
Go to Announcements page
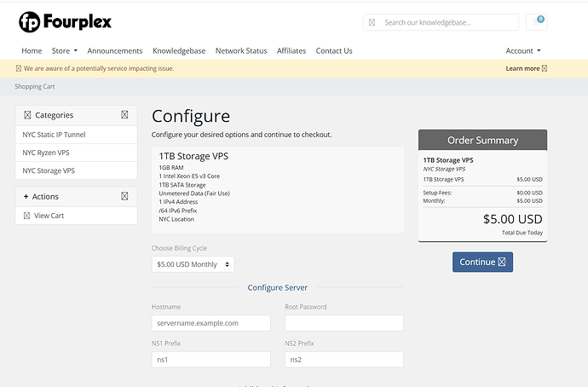point(115,50)
